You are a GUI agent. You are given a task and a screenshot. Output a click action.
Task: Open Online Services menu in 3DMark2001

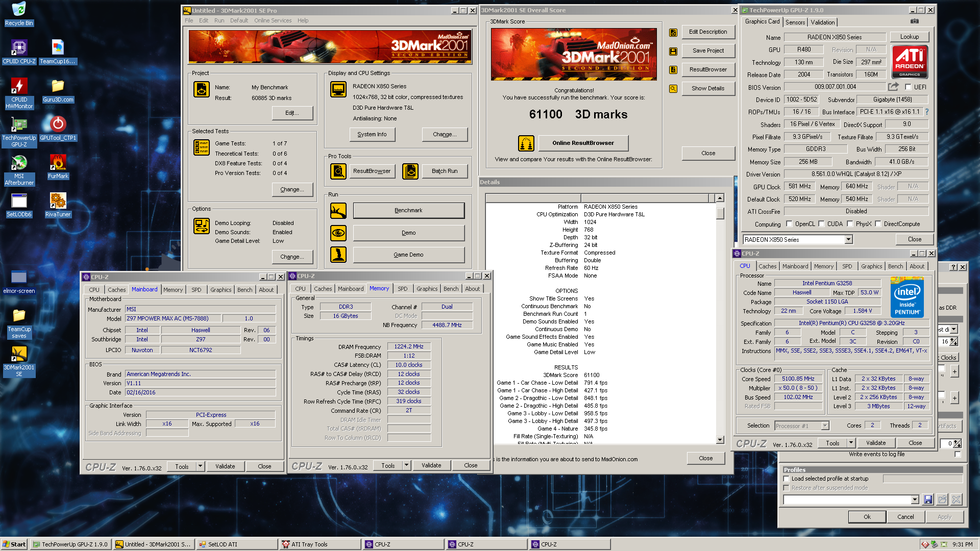coord(273,20)
